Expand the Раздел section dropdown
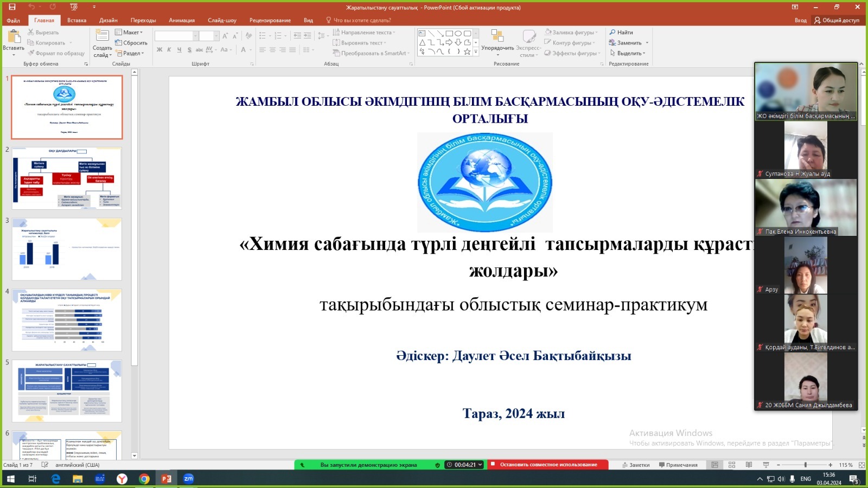The height and width of the screenshot is (488, 868). pyautogui.click(x=130, y=53)
